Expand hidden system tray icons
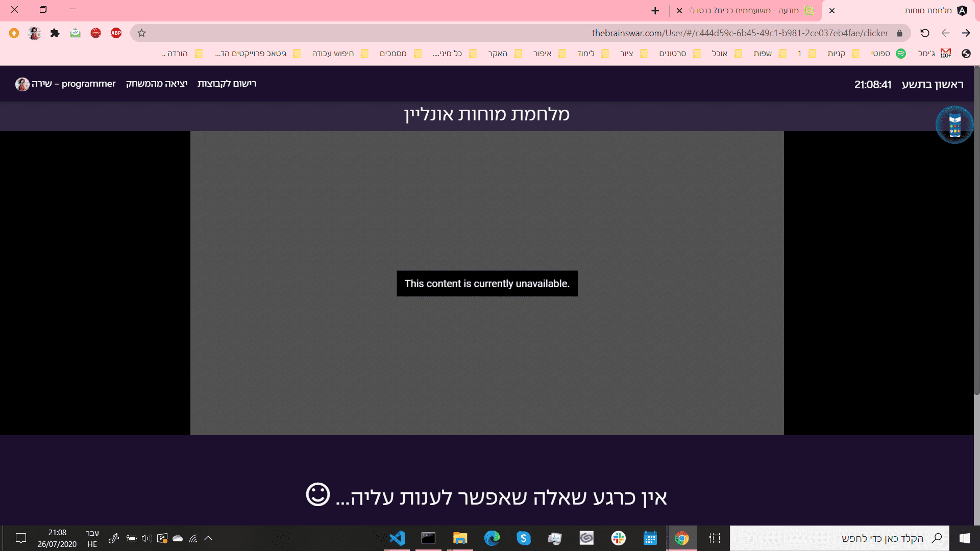This screenshot has height=551, width=980. [208, 538]
